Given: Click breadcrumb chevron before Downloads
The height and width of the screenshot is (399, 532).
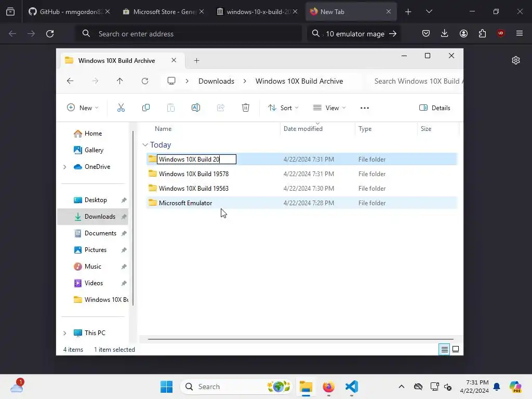Looking at the screenshot, I should [187, 81].
